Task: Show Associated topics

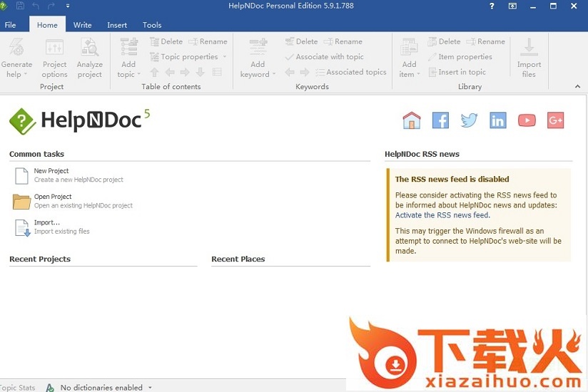Action: (x=350, y=72)
